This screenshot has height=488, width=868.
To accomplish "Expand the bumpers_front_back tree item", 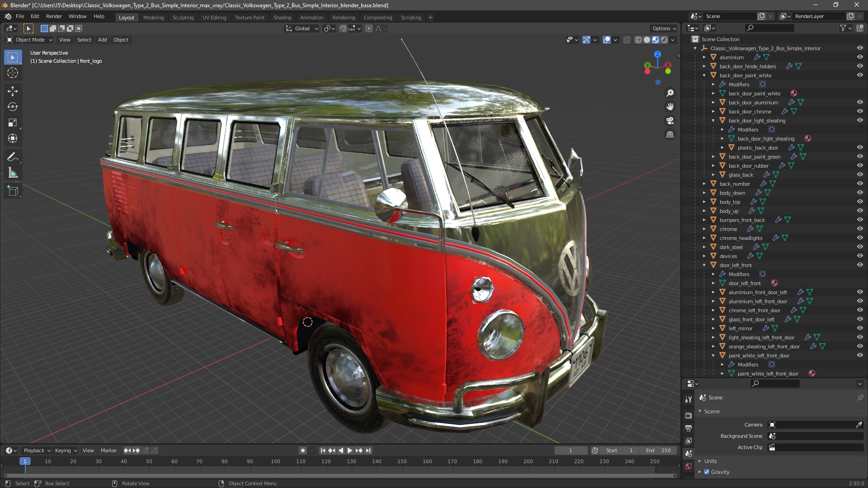I will coord(704,220).
